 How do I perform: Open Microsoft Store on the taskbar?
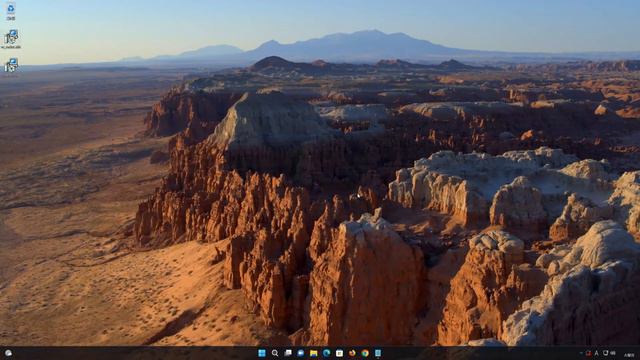coord(339,353)
